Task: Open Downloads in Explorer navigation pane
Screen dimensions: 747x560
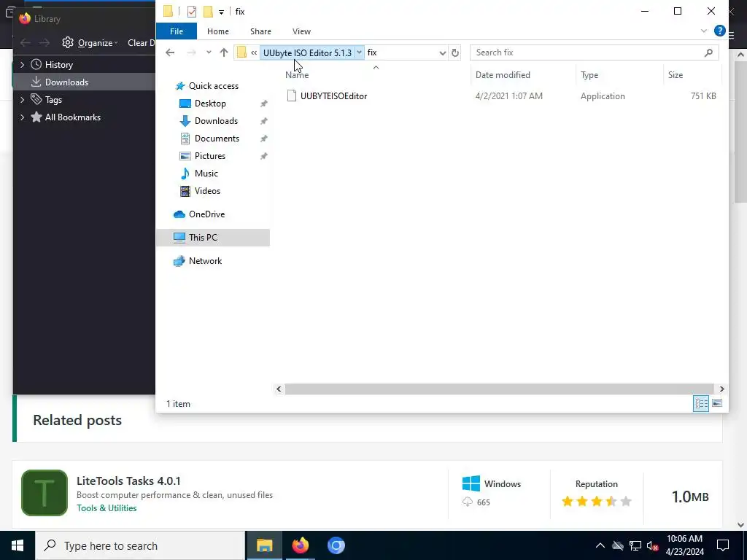Action: click(x=216, y=121)
